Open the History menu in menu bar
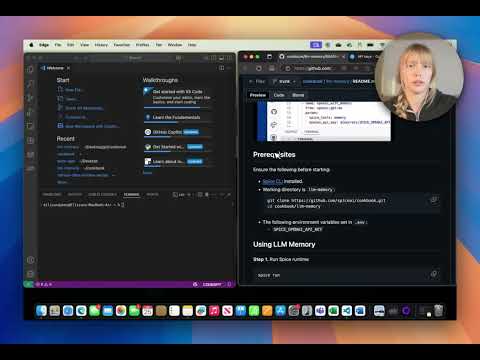Image resolution: width=480 pixels, height=360 pixels. click(x=101, y=45)
